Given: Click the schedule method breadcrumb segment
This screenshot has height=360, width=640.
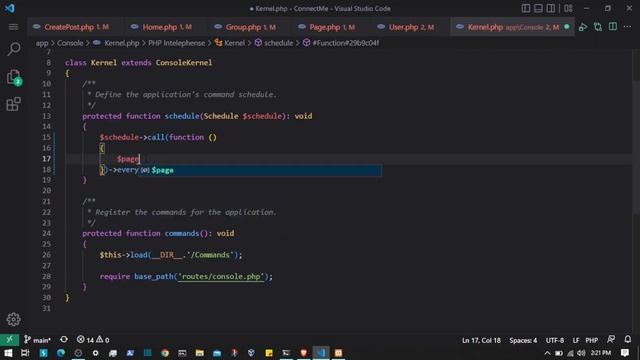Looking at the screenshot, I should coord(274,43).
